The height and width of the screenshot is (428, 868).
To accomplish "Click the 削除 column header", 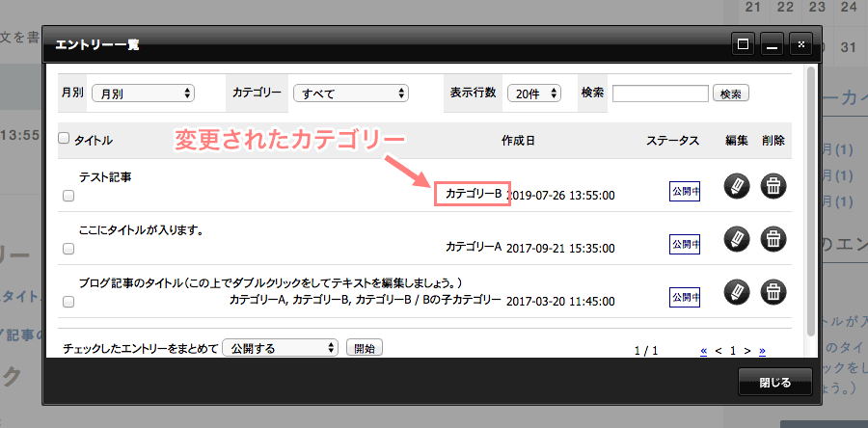I will click(x=773, y=141).
